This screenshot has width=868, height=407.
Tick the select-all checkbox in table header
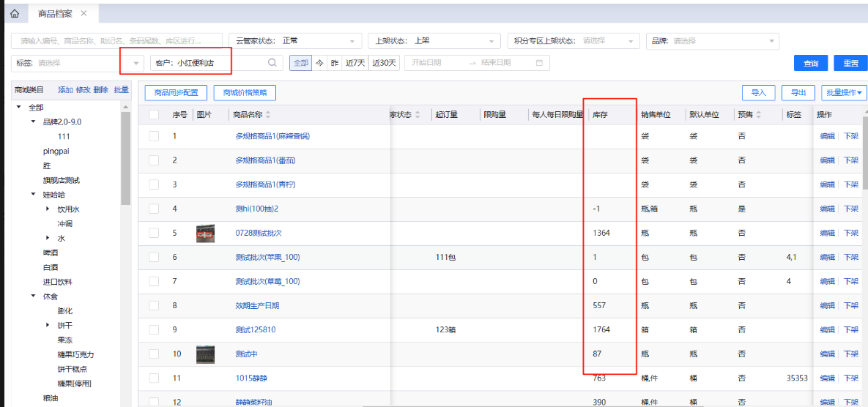pyautogui.click(x=154, y=115)
